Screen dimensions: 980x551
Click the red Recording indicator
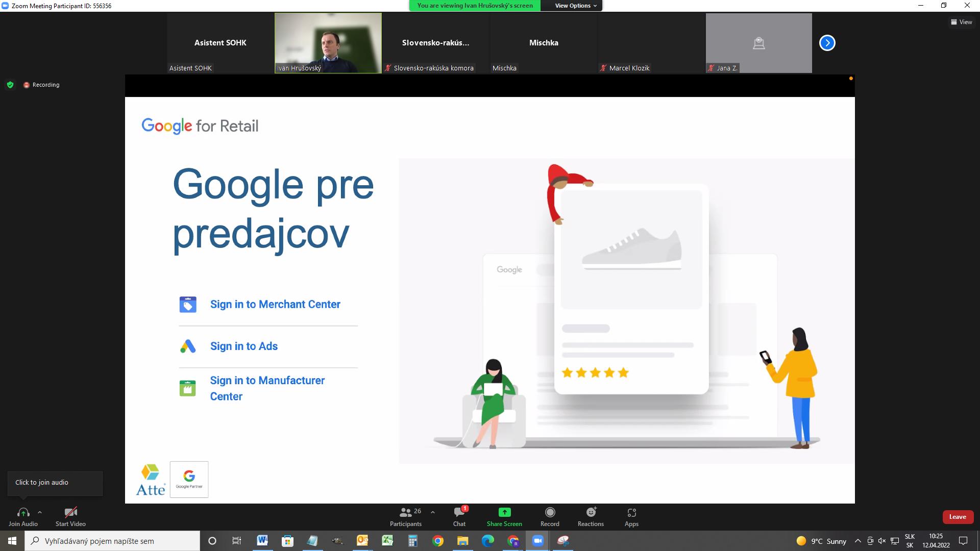(41, 85)
